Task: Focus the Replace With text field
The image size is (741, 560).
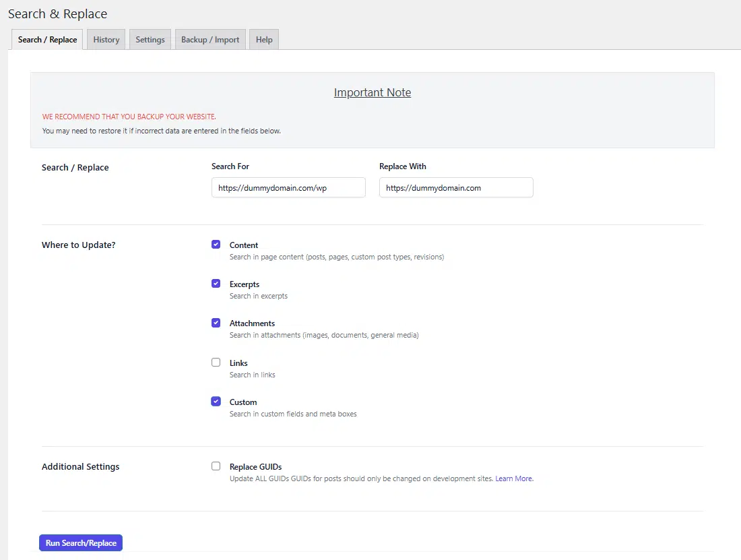Action: [x=456, y=188]
